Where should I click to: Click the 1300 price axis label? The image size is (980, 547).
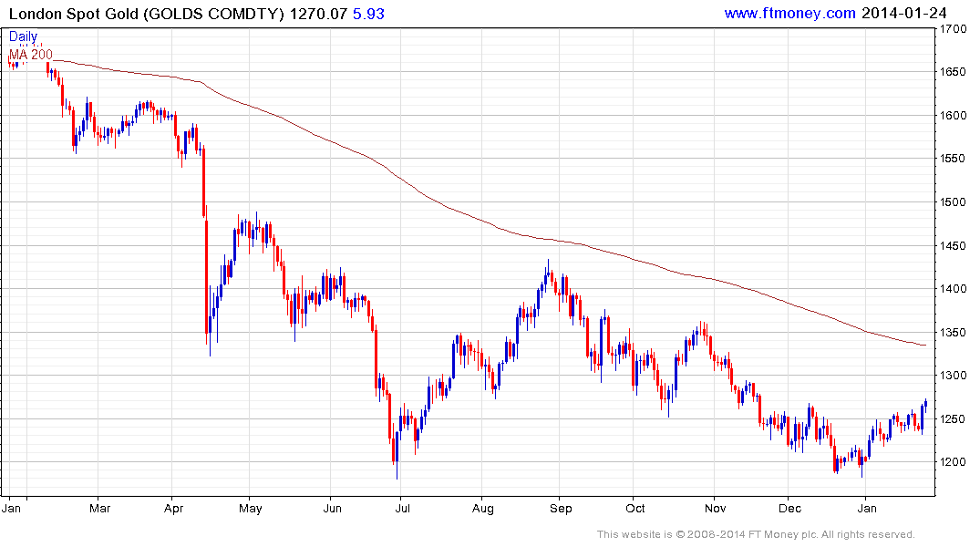coord(954,376)
